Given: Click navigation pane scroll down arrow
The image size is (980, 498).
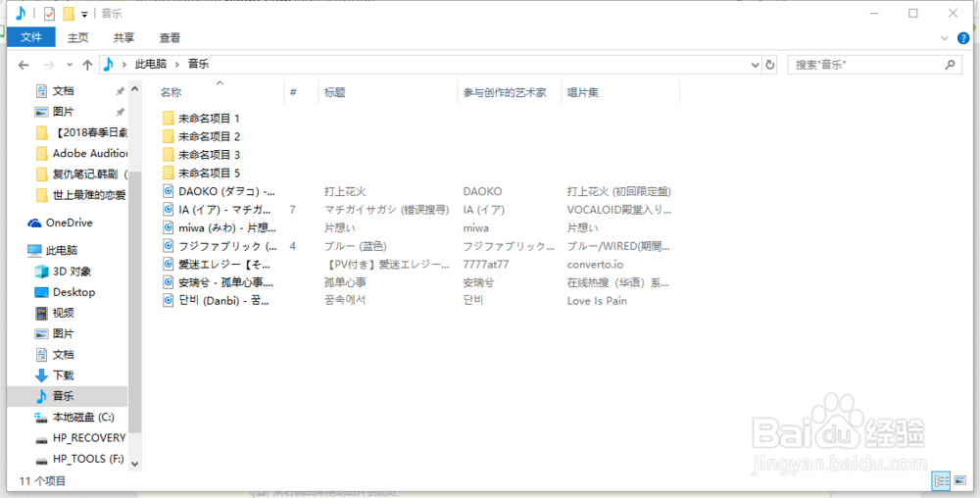Looking at the screenshot, I should click(135, 465).
